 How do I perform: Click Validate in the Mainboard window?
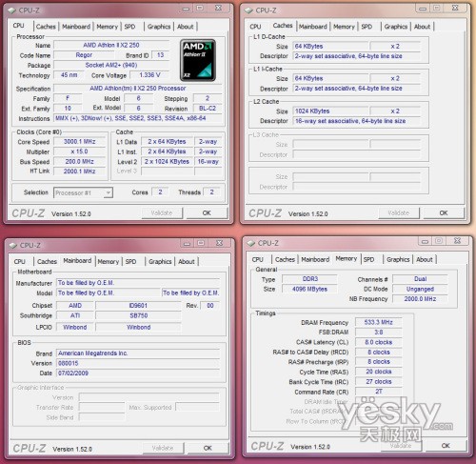tap(163, 448)
